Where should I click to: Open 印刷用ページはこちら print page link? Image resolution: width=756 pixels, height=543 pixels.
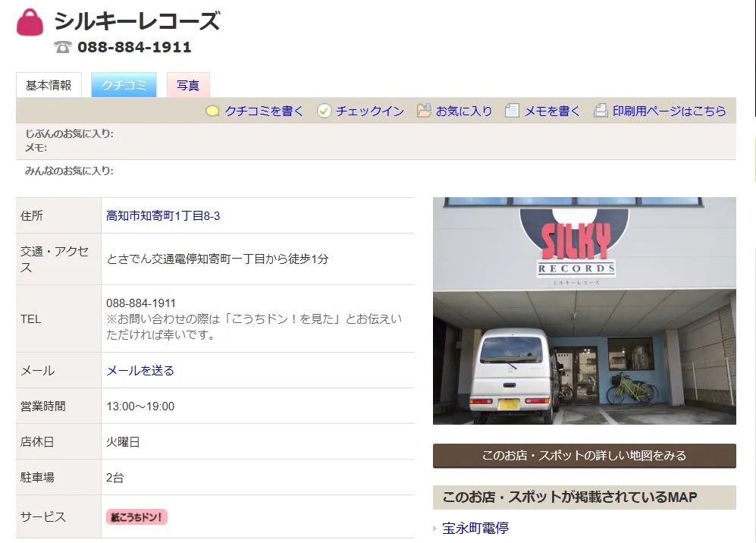[x=669, y=111]
